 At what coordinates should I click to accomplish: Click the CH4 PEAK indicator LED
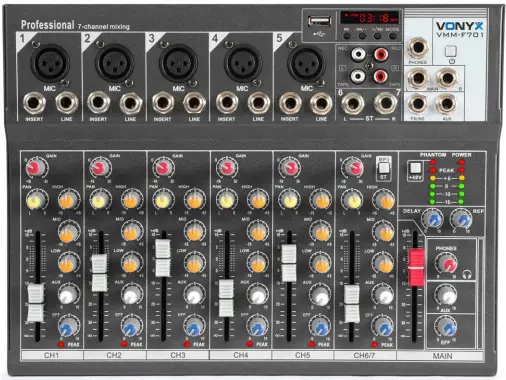250,343
